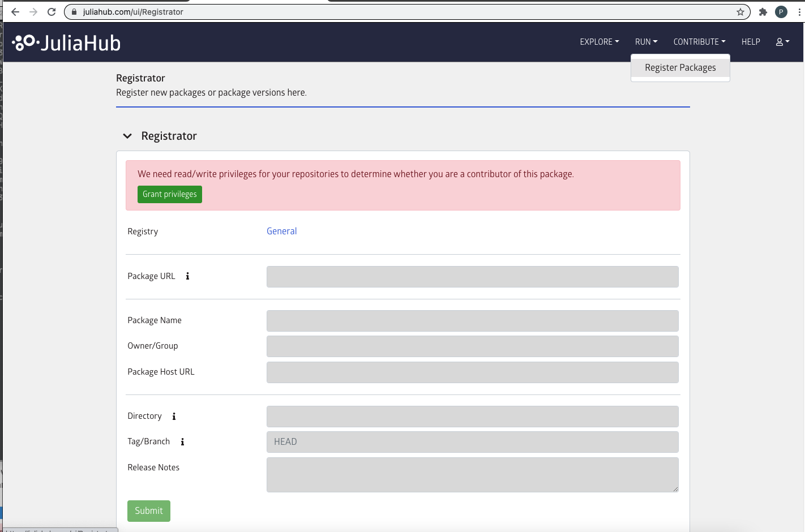Click the 'Tag/Branch' label

(x=148, y=441)
